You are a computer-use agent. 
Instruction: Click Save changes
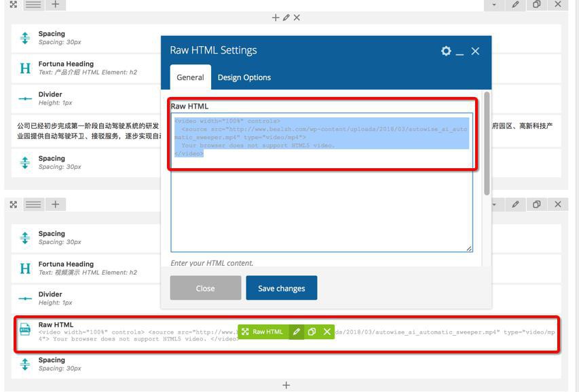tap(282, 288)
